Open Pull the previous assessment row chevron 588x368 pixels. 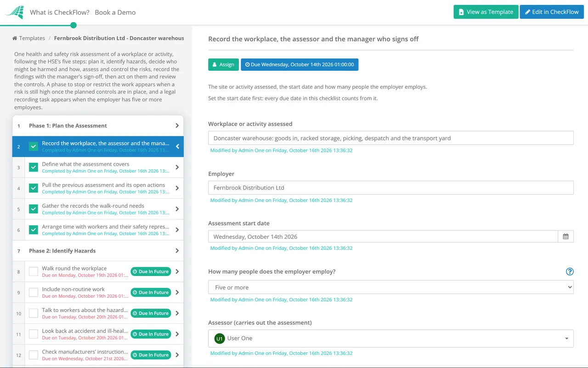177,188
